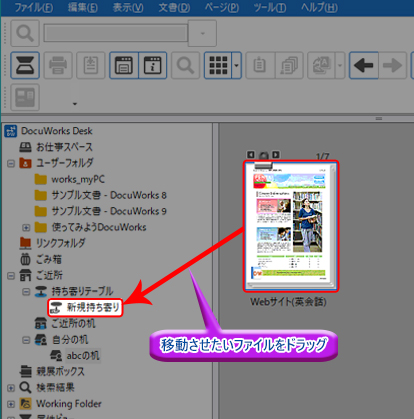Select お仕事スペース in folder tree
The height and width of the screenshot is (419, 414).
(x=64, y=147)
